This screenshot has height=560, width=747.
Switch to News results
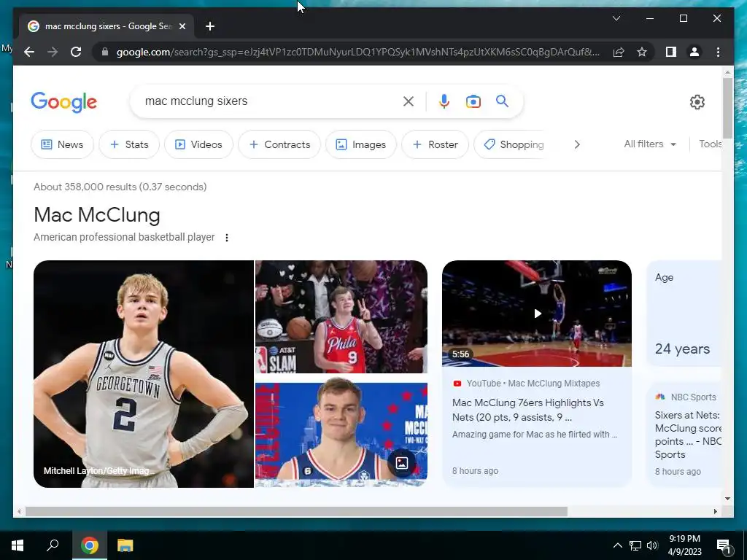(62, 144)
